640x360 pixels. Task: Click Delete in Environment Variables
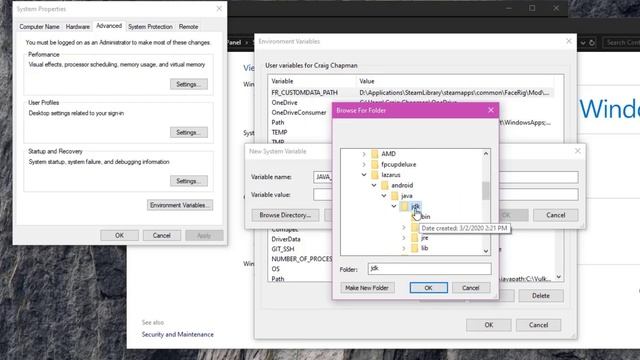pos(541,296)
